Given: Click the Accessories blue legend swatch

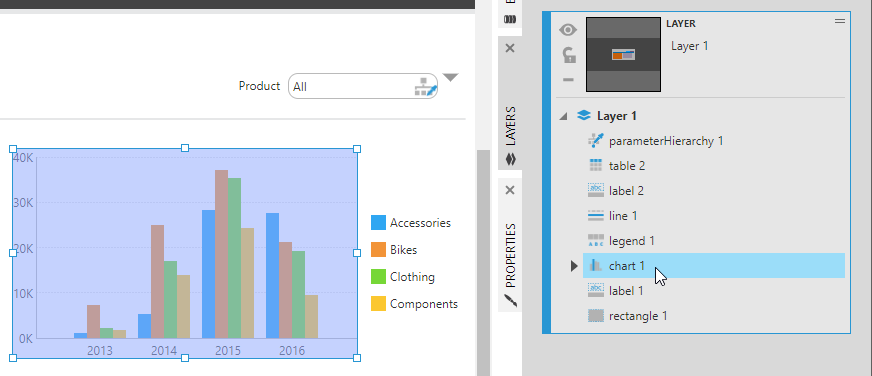Looking at the screenshot, I should point(378,223).
